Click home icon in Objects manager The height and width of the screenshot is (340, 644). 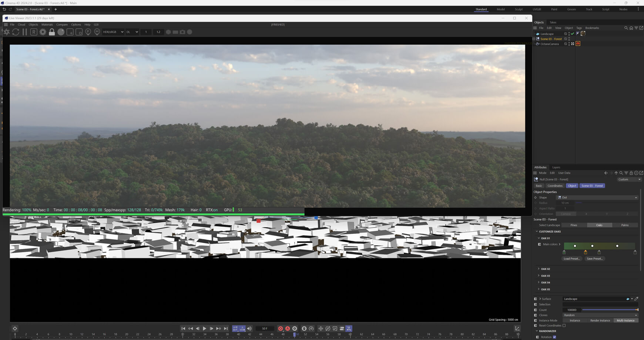(631, 28)
